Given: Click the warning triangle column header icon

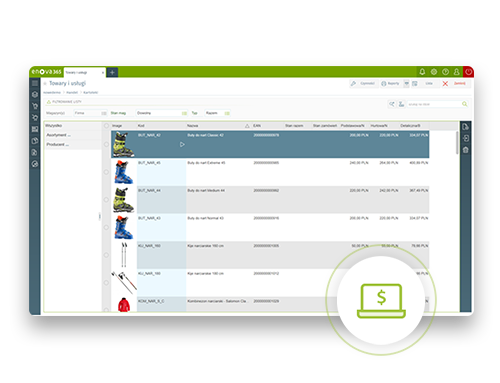Looking at the screenshot, I should tap(247, 126).
